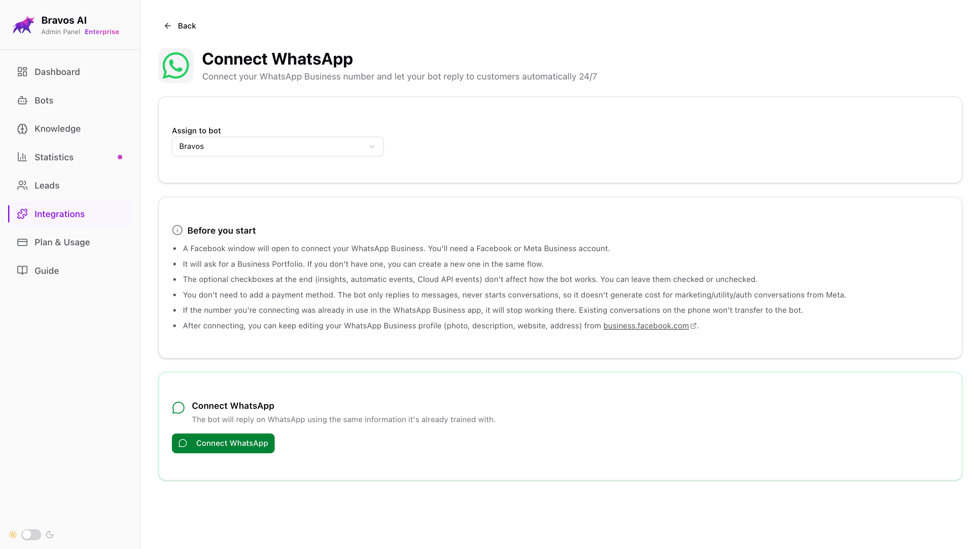Click the bullet starting 'If the number you're connecting'
The image size is (980, 549).
pos(493,310)
